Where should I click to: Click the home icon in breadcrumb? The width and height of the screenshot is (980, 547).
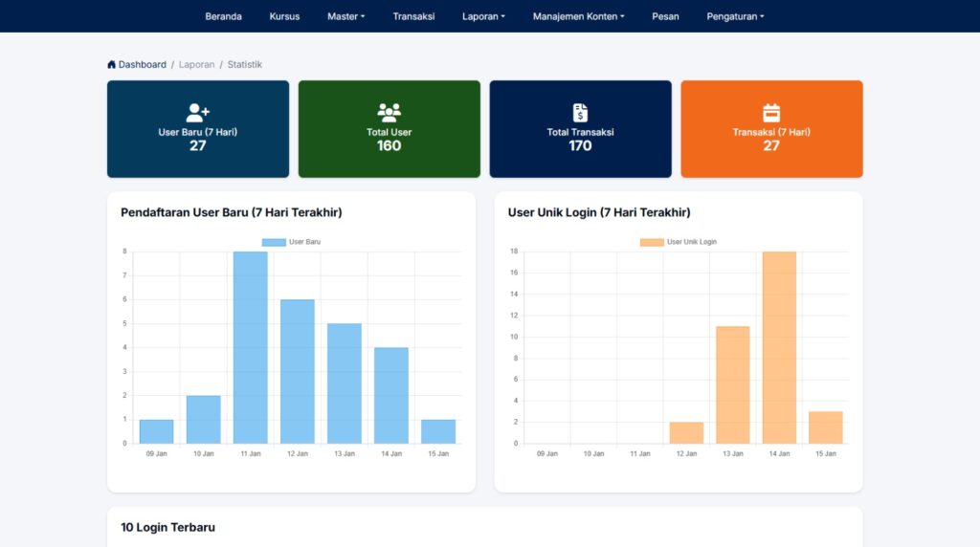click(x=112, y=65)
